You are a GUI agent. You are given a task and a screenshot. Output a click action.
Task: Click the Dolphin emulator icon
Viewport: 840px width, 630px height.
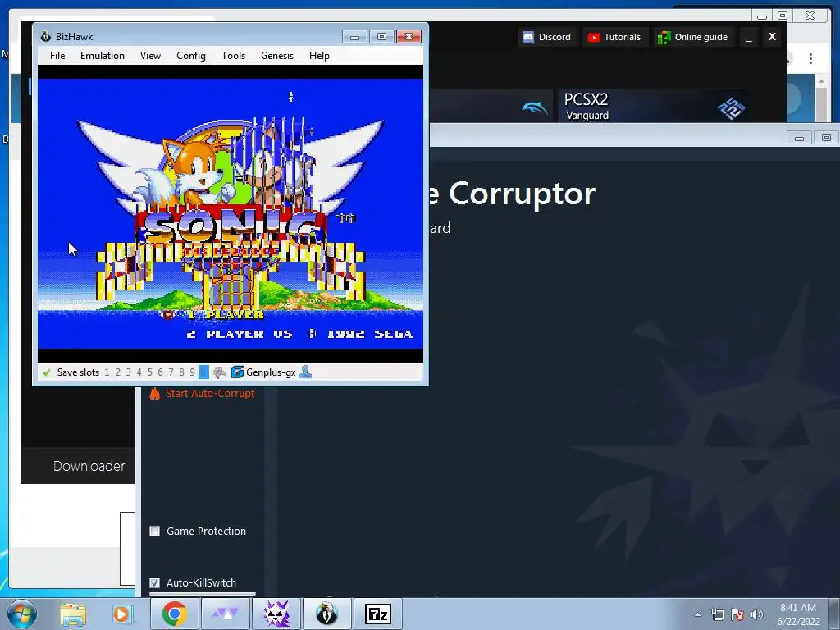[x=534, y=107]
